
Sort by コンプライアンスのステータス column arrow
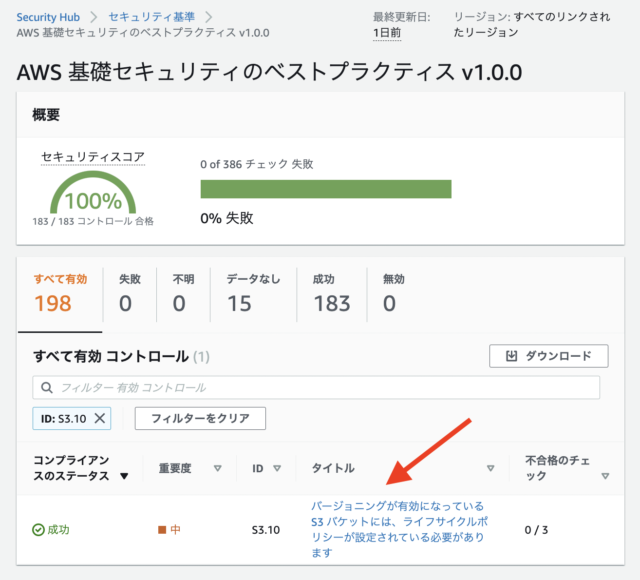(124, 476)
